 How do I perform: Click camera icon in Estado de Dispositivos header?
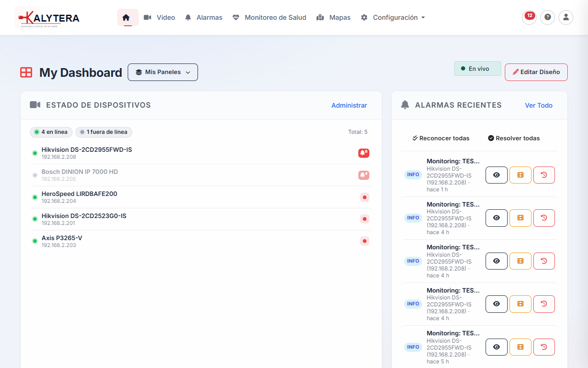[35, 105]
